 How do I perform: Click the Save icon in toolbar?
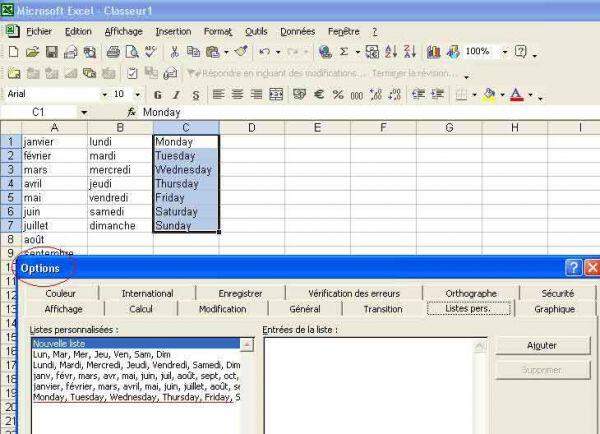51,52
